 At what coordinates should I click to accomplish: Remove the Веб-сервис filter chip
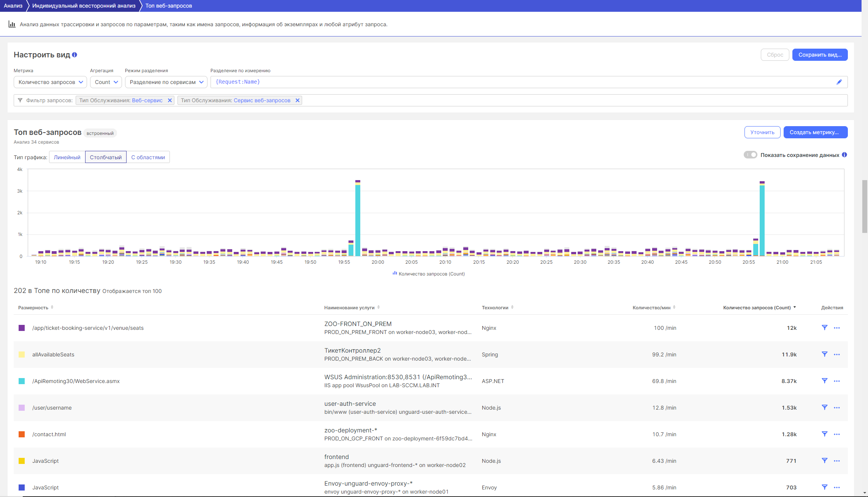coord(170,100)
